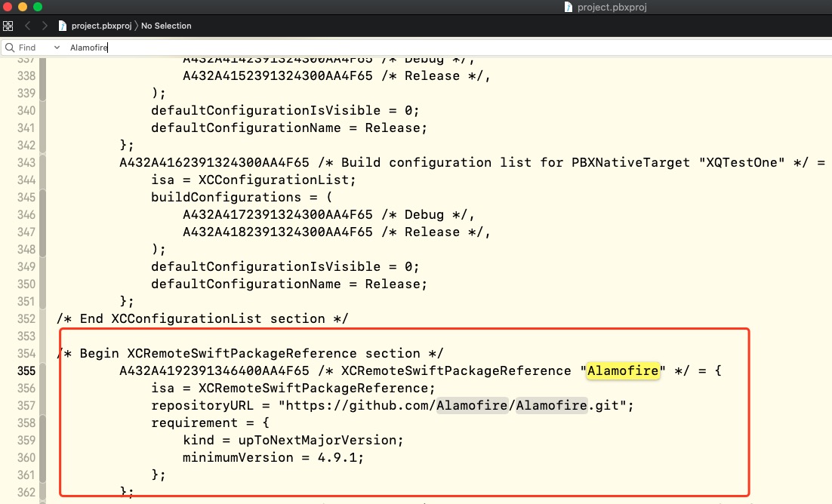Click line number 338 in the gutter
Screen dimensions: 832x504
[x=26, y=76]
